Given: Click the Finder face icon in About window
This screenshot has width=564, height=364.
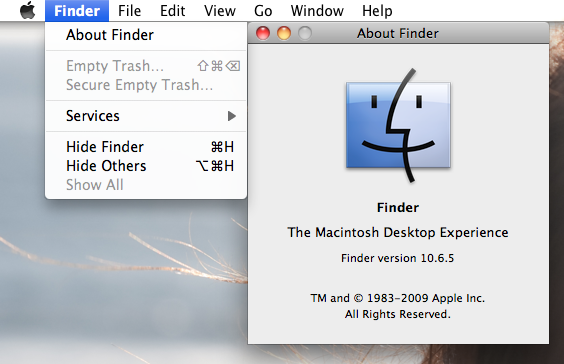Looking at the screenshot, I should [x=398, y=125].
